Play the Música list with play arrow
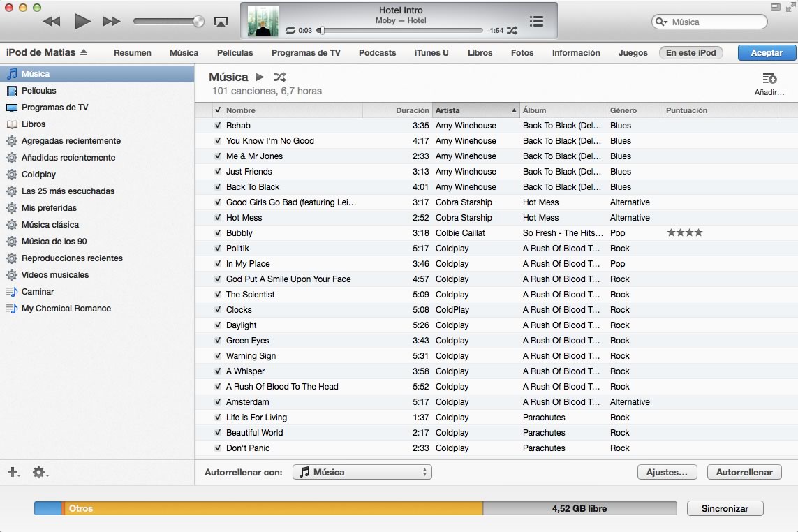Screen dimensions: 798x532 click(260, 77)
